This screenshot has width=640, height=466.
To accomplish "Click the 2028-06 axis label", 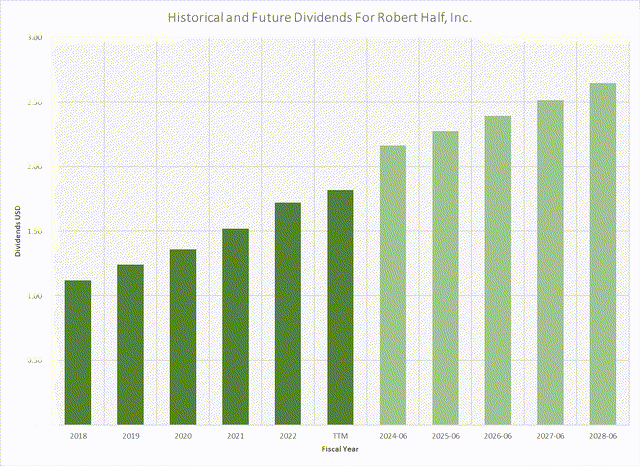I will pyautogui.click(x=603, y=436).
